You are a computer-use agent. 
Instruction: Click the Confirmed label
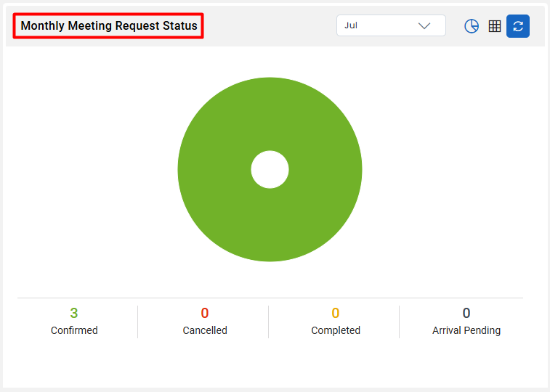74,330
